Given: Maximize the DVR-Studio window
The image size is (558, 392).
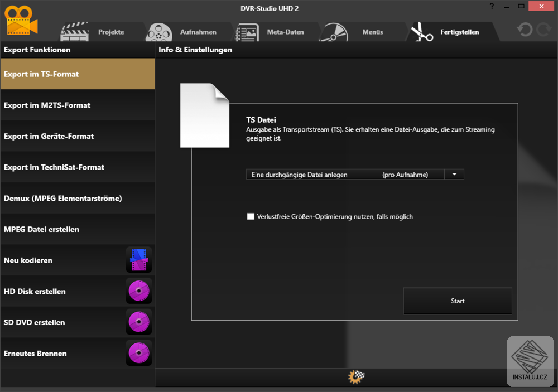Looking at the screenshot, I should coord(521,6).
